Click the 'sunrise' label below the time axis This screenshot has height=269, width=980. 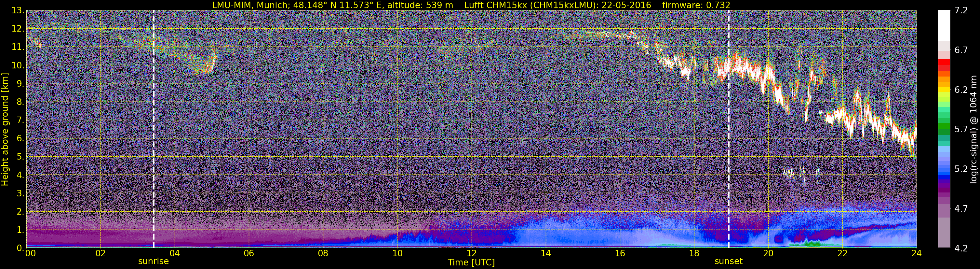click(153, 262)
